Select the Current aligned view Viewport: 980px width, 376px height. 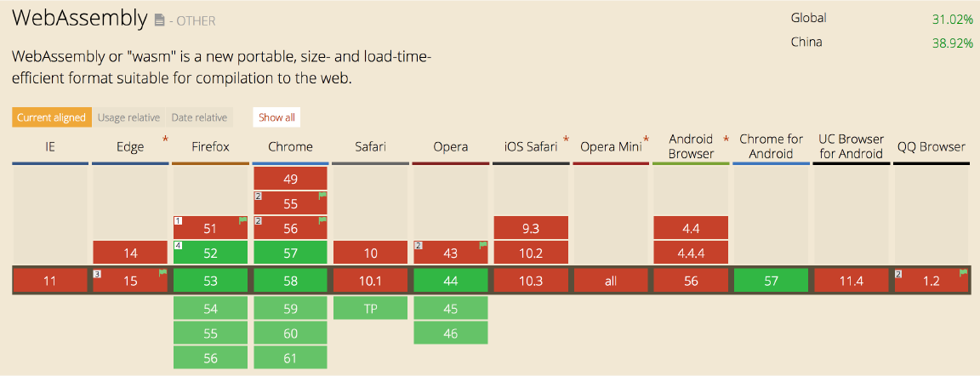coord(51,117)
